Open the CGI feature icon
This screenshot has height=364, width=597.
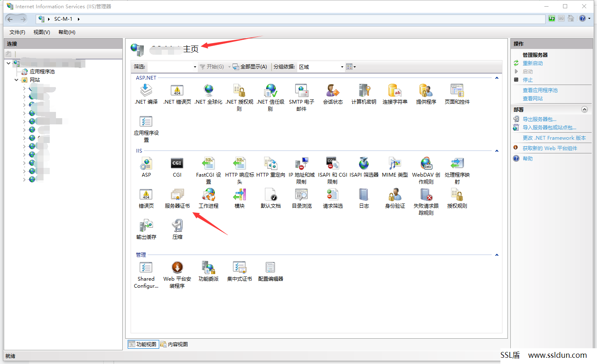pos(177,167)
